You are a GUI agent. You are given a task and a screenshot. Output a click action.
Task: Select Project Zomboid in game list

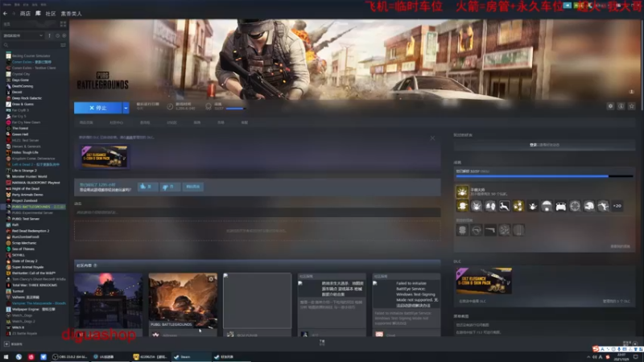[x=24, y=200]
